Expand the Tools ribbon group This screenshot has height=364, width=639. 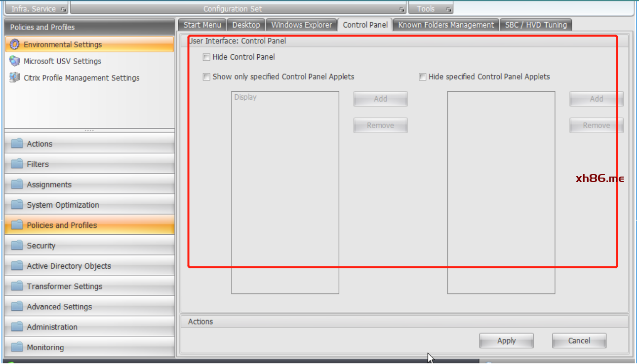[448, 9]
